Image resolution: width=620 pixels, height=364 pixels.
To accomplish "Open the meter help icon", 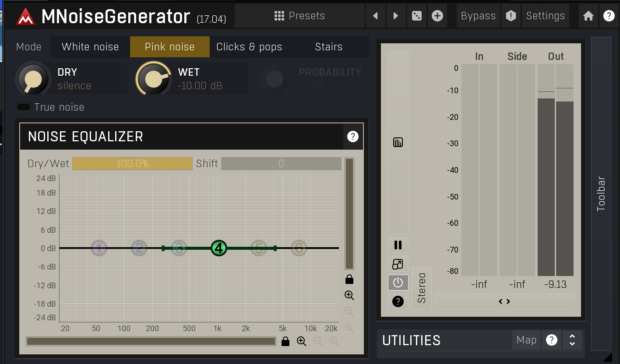I will coord(398,301).
